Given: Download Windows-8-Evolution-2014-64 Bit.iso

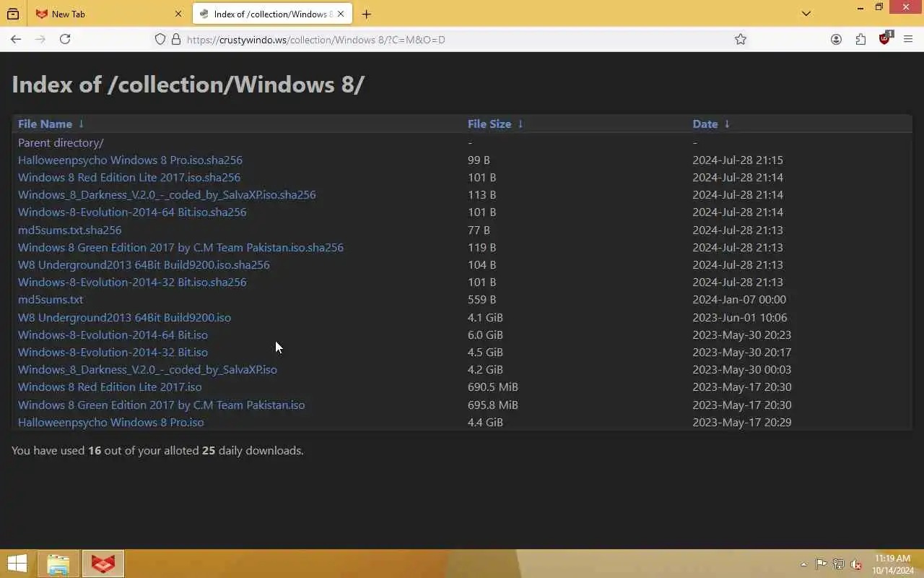Looking at the screenshot, I should pyautogui.click(x=113, y=335).
